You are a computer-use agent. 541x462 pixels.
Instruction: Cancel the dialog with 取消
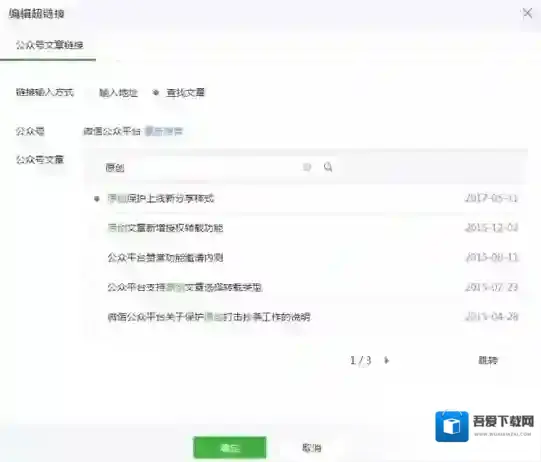point(312,448)
